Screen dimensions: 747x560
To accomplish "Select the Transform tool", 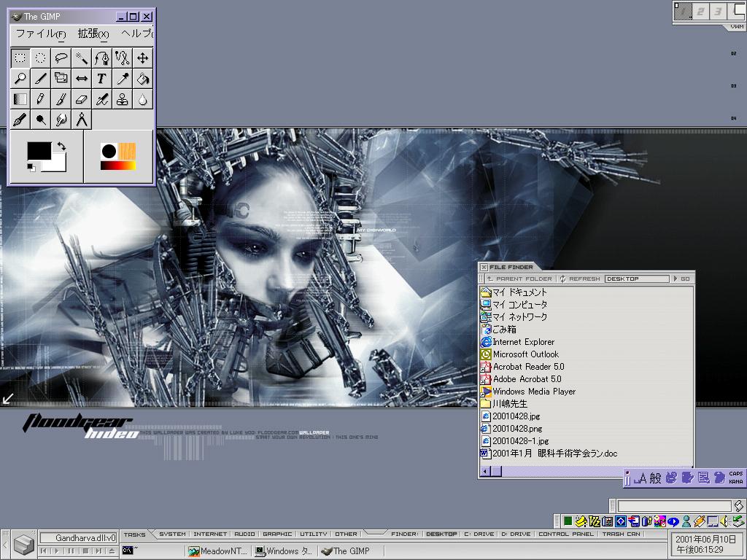I will (x=61, y=79).
